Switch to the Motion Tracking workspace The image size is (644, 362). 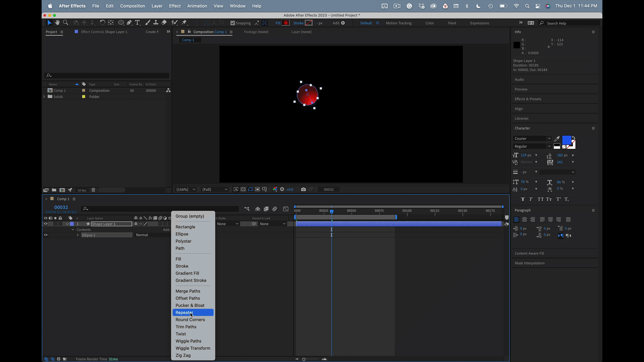(x=398, y=23)
